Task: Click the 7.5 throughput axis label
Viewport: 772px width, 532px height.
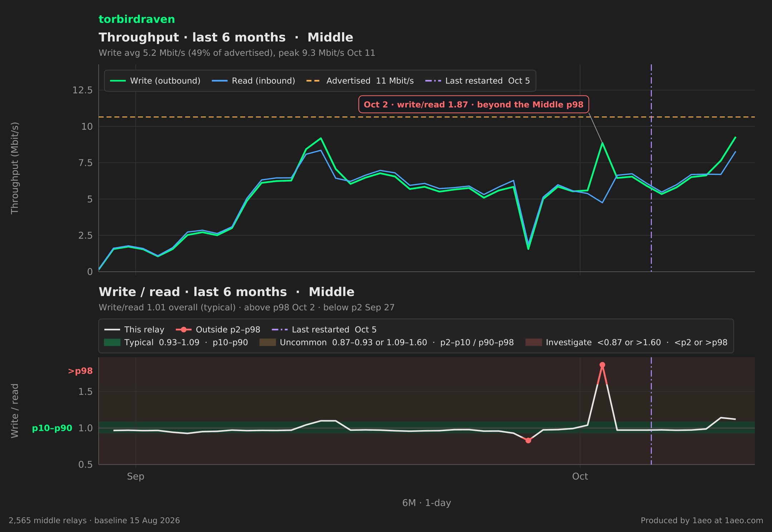Action: click(x=85, y=163)
